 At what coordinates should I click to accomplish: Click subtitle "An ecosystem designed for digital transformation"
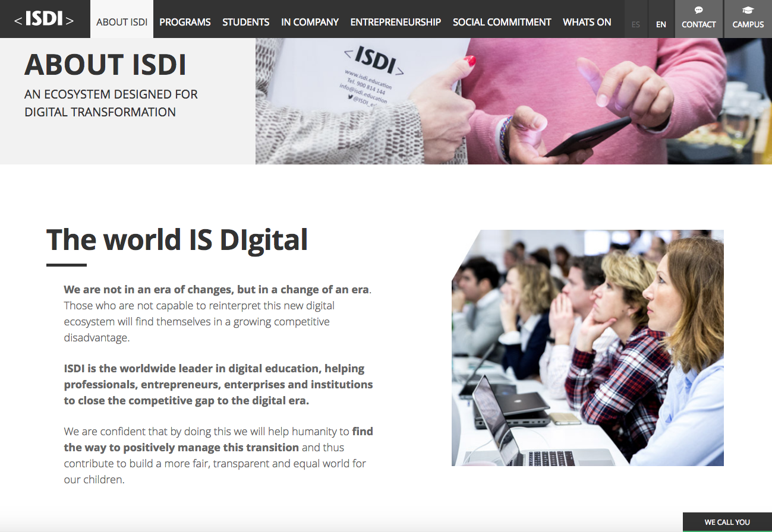[x=111, y=103]
